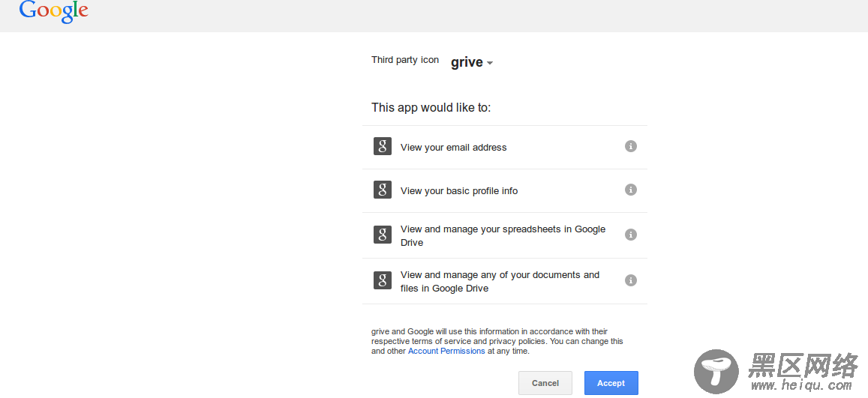This screenshot has height=398, width=868.
Task: Click the Cancel button
Action: pos(545,383)
